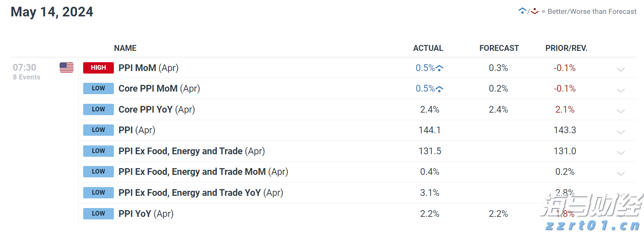Click the ACTUAL column header
Viewport: 644px width, 232px height.
[x=428, y=48]
